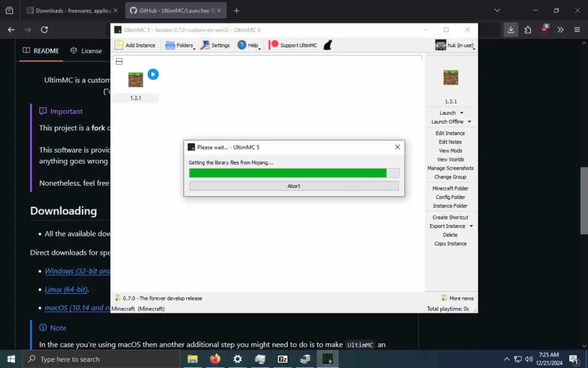
Task: Open list all tabs dropdown
Action: click(x=497, y=11)
